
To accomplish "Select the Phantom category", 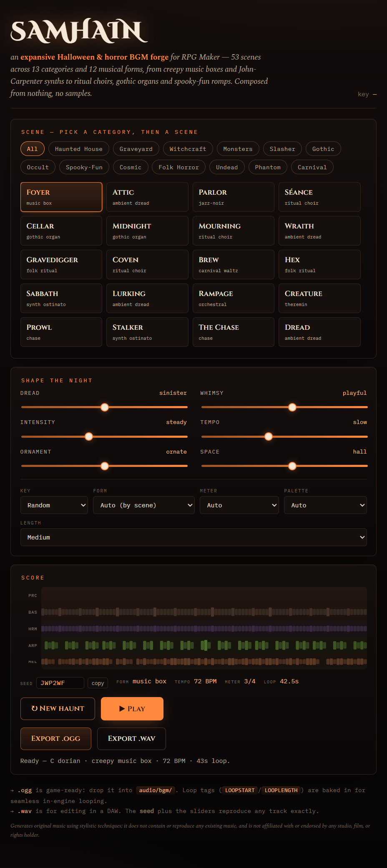I will [x=268, y=167].
